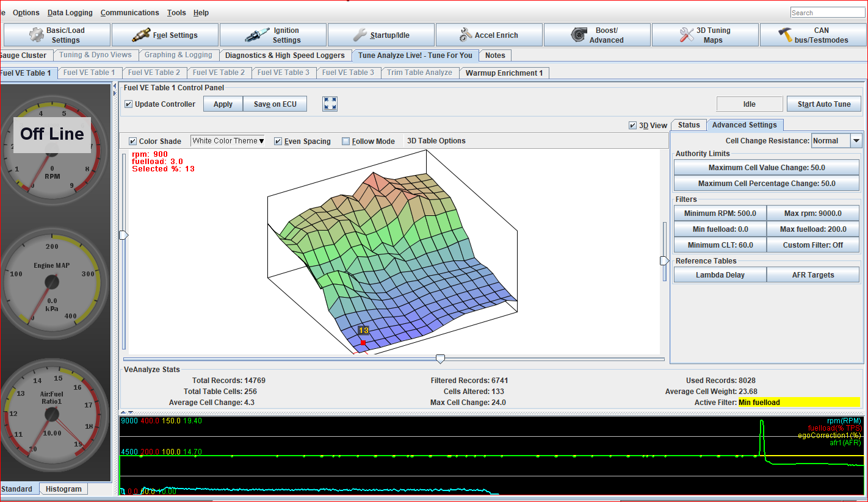Viewport: 868px width, 502px height.
Task: Click the Startup/Idle wrench icon
Action: (360, 35)
